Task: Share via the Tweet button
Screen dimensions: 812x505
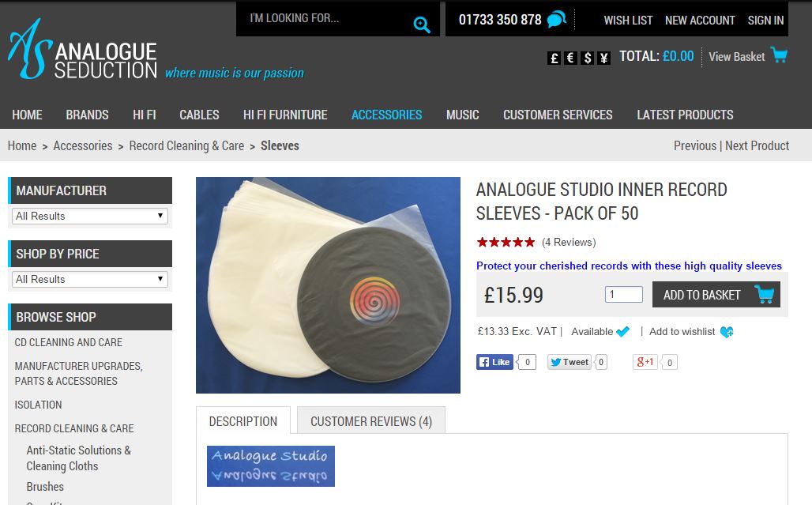Action: 570,362
